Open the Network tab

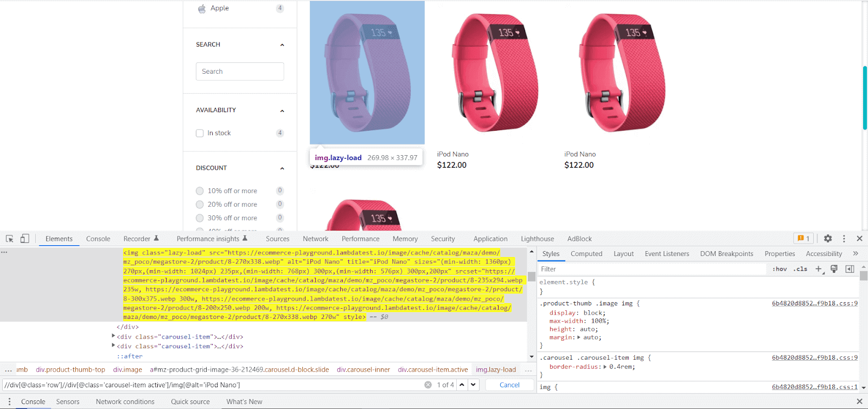316,239
